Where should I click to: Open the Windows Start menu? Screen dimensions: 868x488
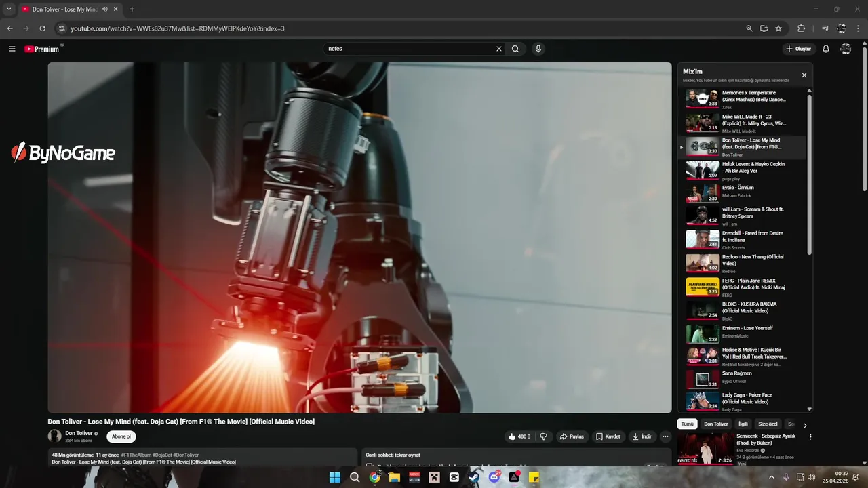334,477
